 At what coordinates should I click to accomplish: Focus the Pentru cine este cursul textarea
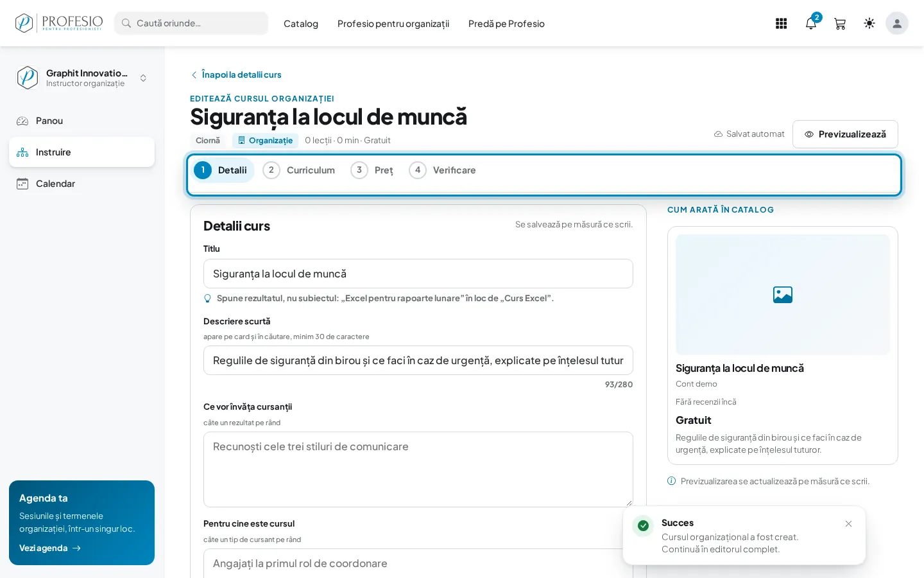[x=418, y=563]
